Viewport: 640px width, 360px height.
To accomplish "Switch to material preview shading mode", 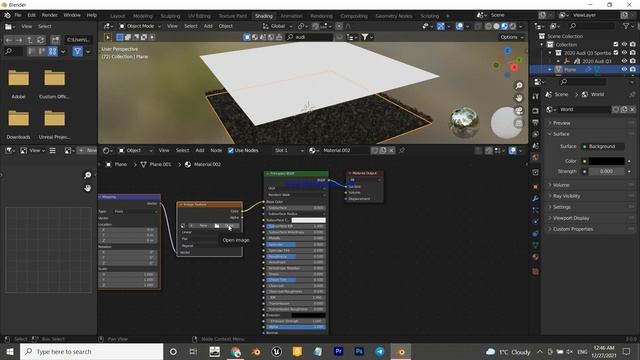I will (504, 26).
